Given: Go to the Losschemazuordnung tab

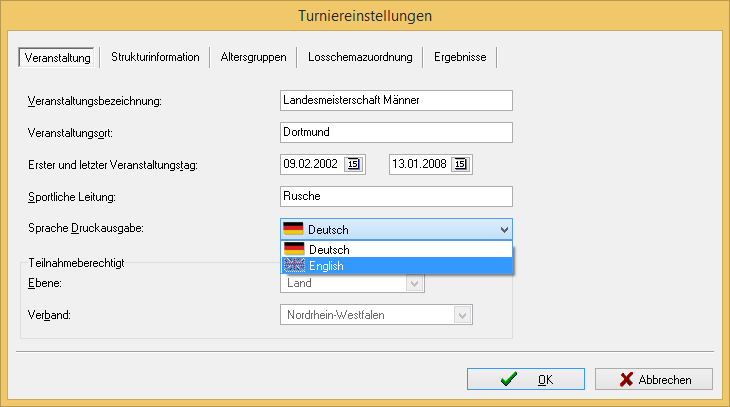Looking at the screenshot, I should click(x=360, y=57).
